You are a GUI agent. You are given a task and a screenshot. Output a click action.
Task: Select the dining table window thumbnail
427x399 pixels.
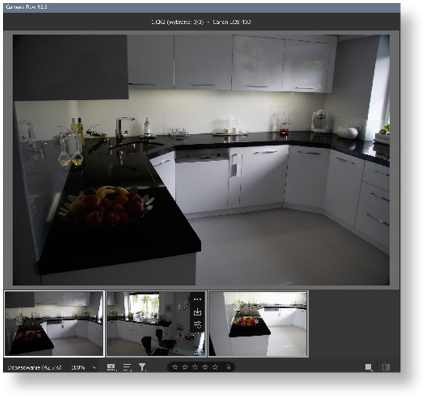click(156, 323)
